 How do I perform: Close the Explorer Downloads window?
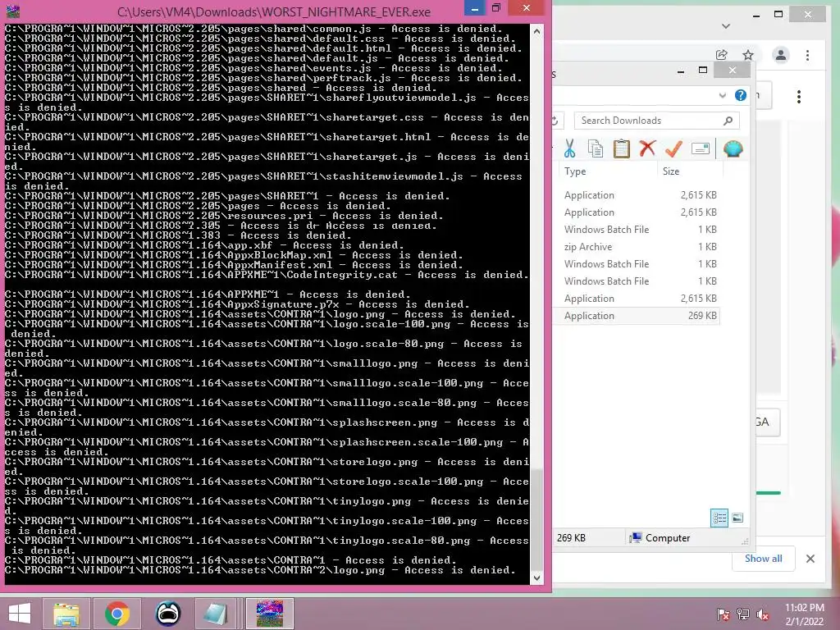click(733, 71)
